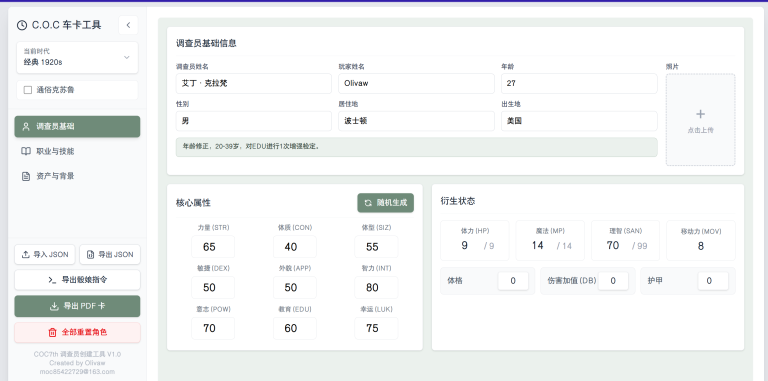Click the current 体力 (HP) value 9
This screenshot has height=381, width=768.
coord(464,245)
